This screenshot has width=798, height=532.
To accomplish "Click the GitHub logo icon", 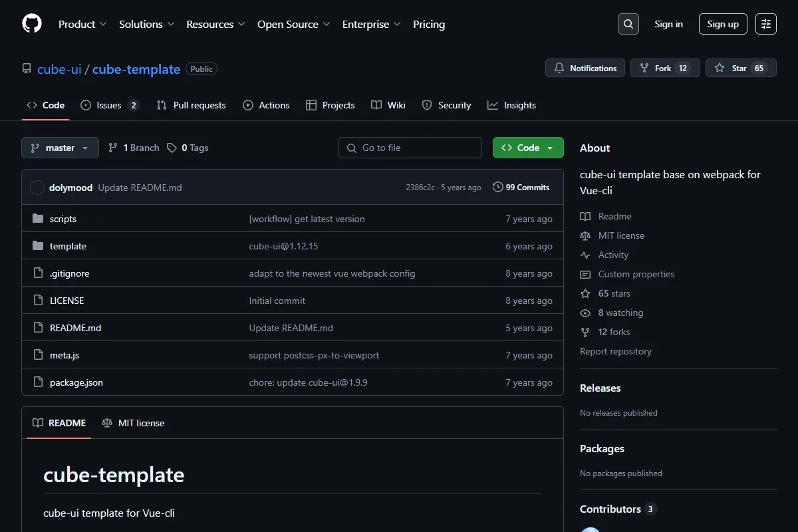I will [x=32, y=24].
